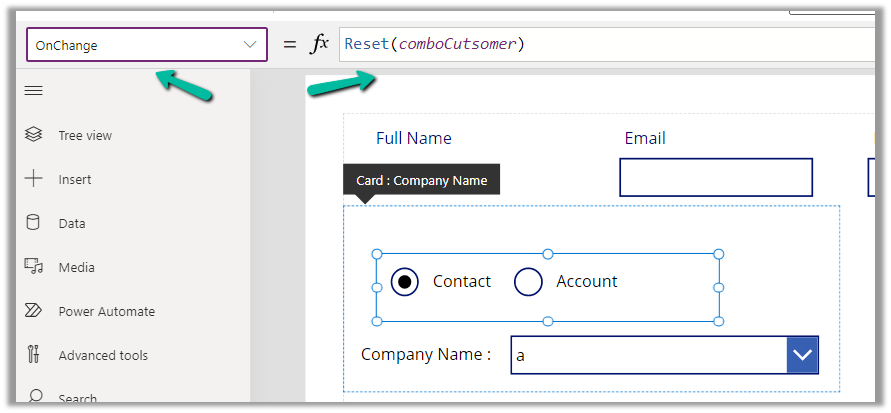Select the Account radio button
Viewport: 891px width, 413px height.
[528, 282]
